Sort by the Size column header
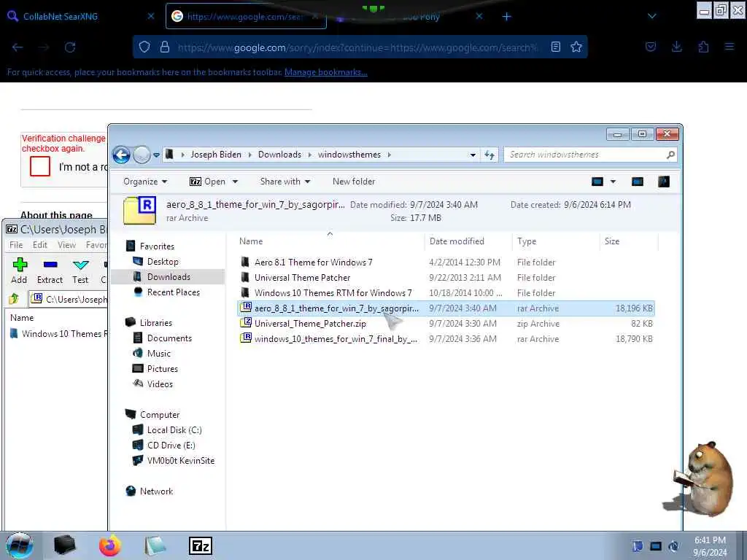Image resolution: width=747 pixels, height=560 pixels. (x=612, y=241)
